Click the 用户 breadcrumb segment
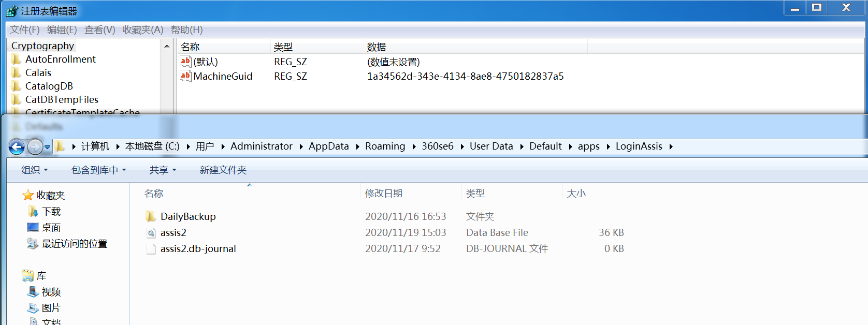 (x=205, y=146)
